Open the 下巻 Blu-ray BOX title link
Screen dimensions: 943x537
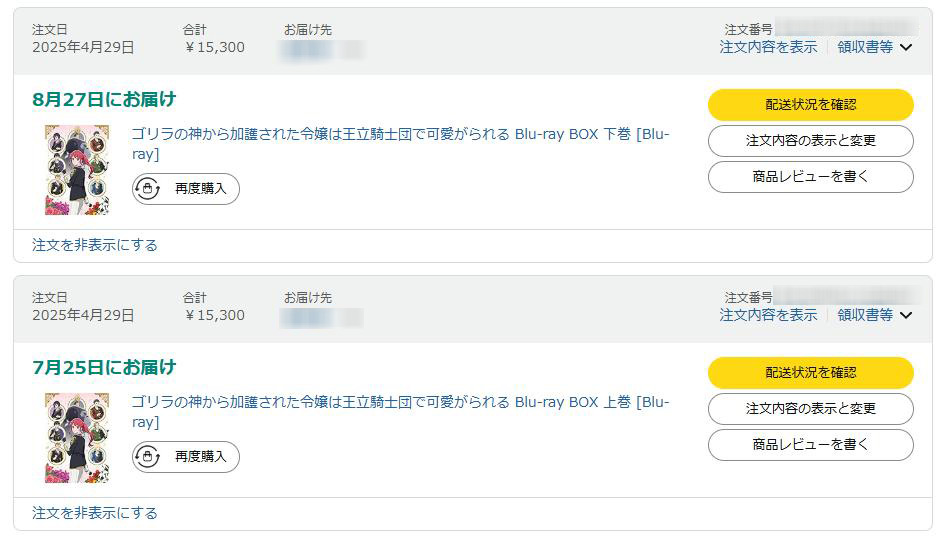click(x=401, y=144)
